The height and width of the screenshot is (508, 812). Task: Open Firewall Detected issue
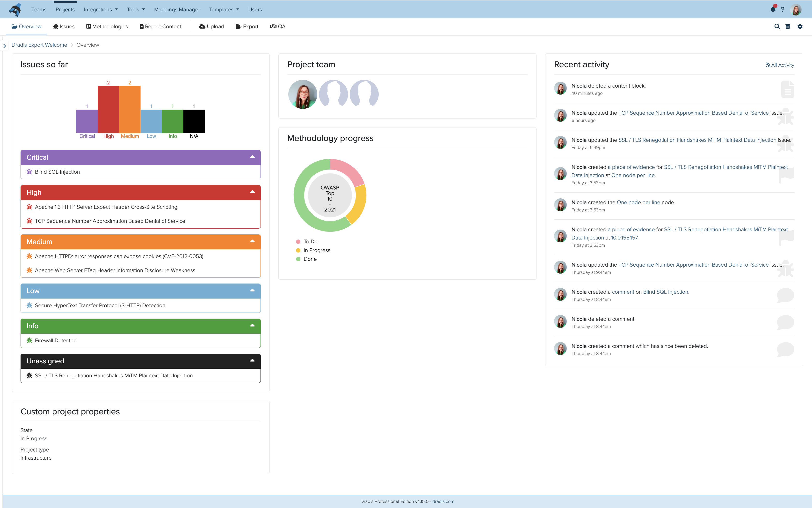[x=56, y=340]
